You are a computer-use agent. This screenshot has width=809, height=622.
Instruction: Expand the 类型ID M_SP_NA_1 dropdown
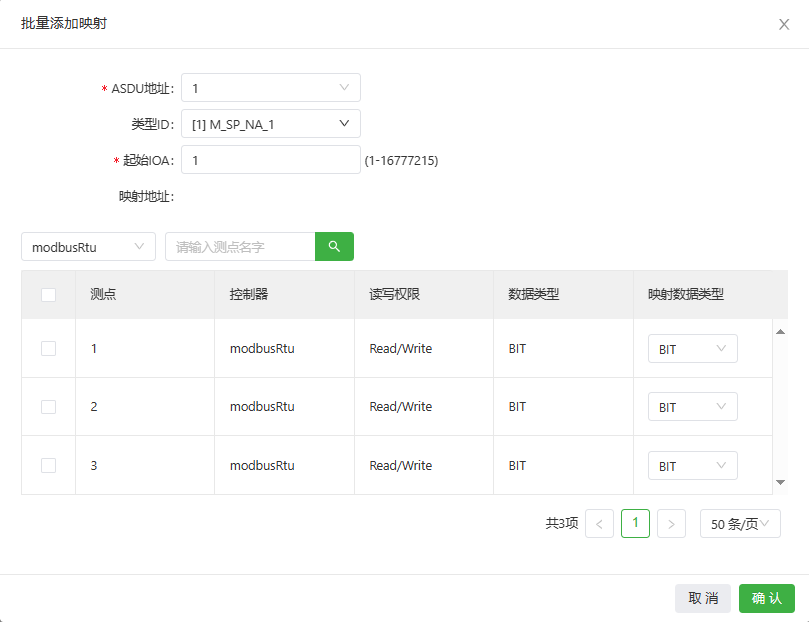270,124
